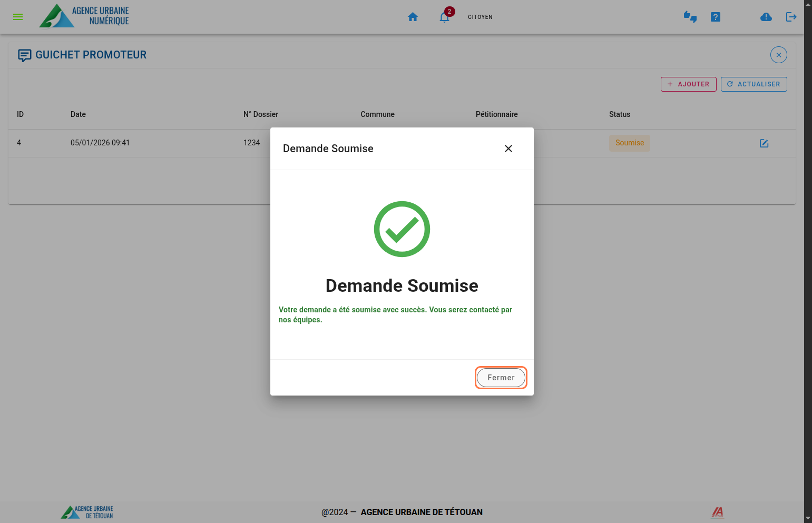
Task: Open the notifications bell
Action: click(x=444, y=17)
